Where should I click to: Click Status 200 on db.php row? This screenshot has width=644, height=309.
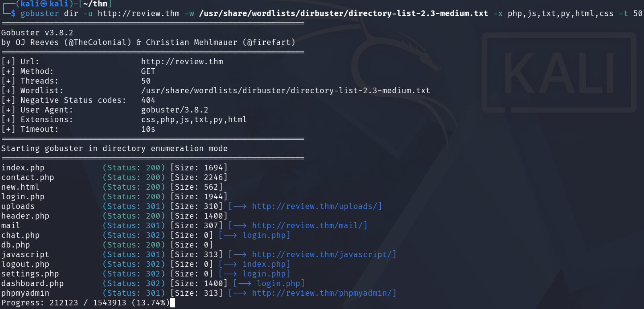[134, 245]
